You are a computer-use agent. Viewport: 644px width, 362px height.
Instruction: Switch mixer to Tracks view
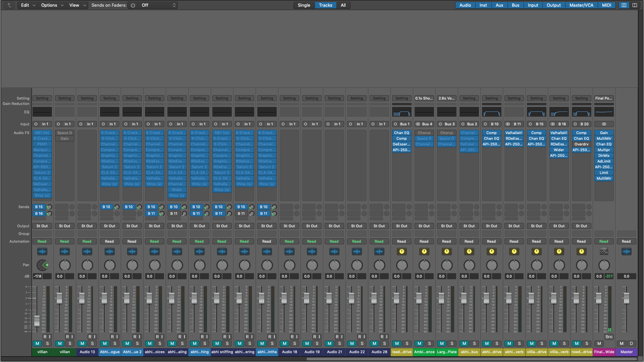pyautogui.click(x=325, y=5)
